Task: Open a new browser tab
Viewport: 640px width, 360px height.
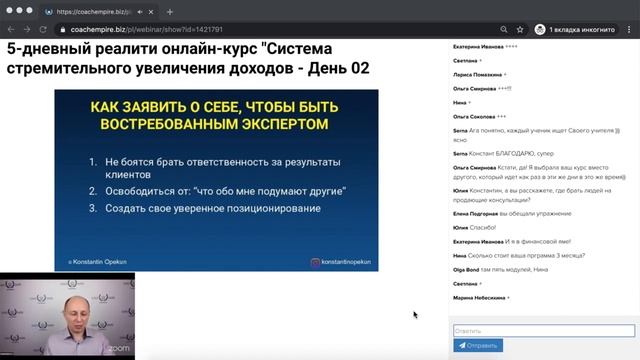Action: coord(170,12)
